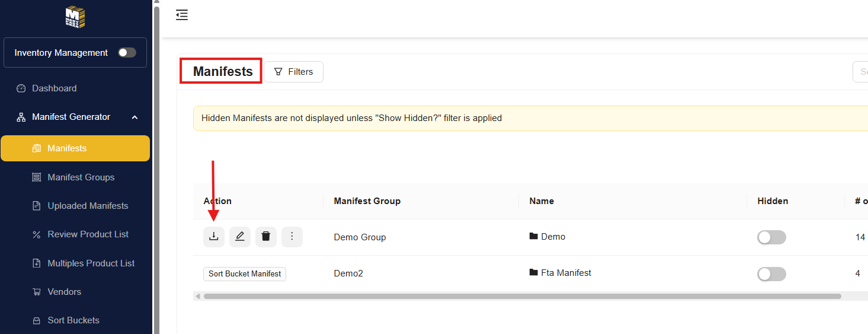This screenshot has height=334, width=868.
Task: Click the Demo folder icon
Action: click(533, 236)
